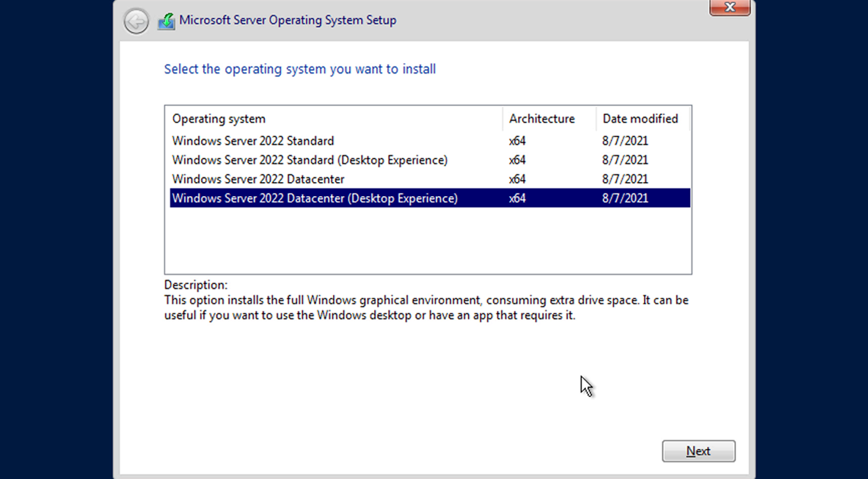
Task: Click the Date modified column header
Action: [643, 119]
